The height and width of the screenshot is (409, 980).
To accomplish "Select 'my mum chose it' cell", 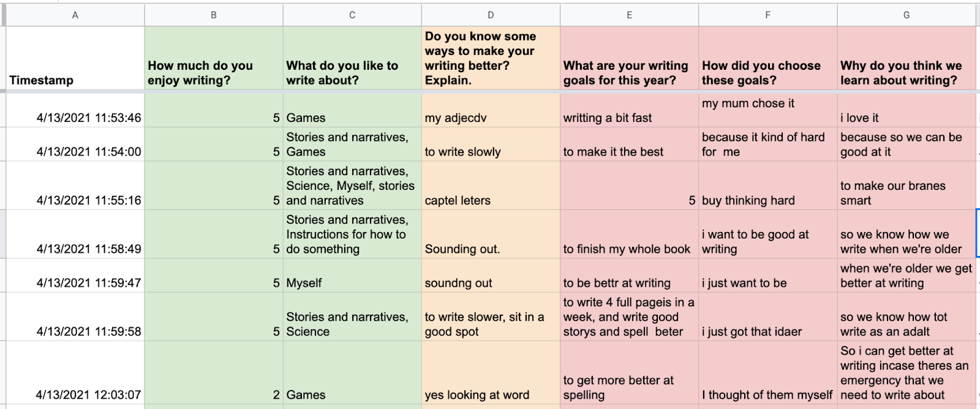I will (767, 110).
